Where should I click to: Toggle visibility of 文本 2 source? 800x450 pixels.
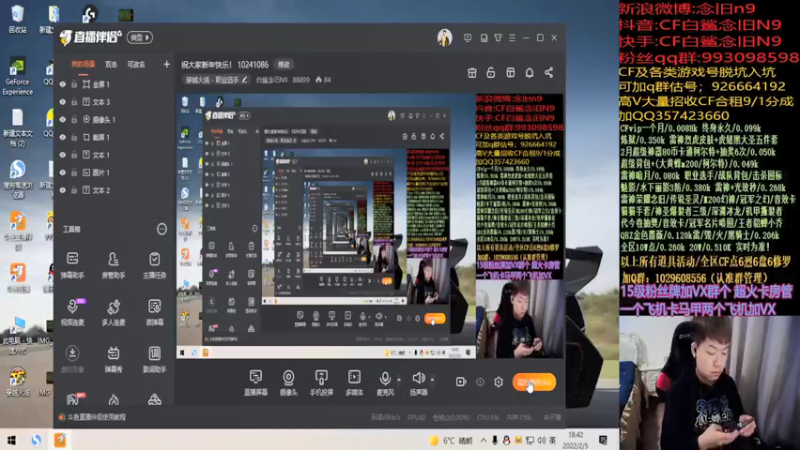tap(63, 190)
